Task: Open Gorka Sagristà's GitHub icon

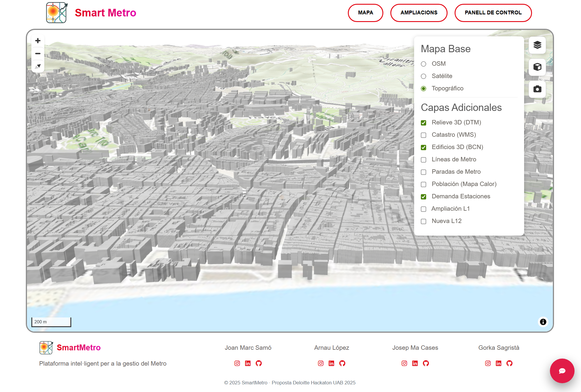Action: (x=509, y=363)
